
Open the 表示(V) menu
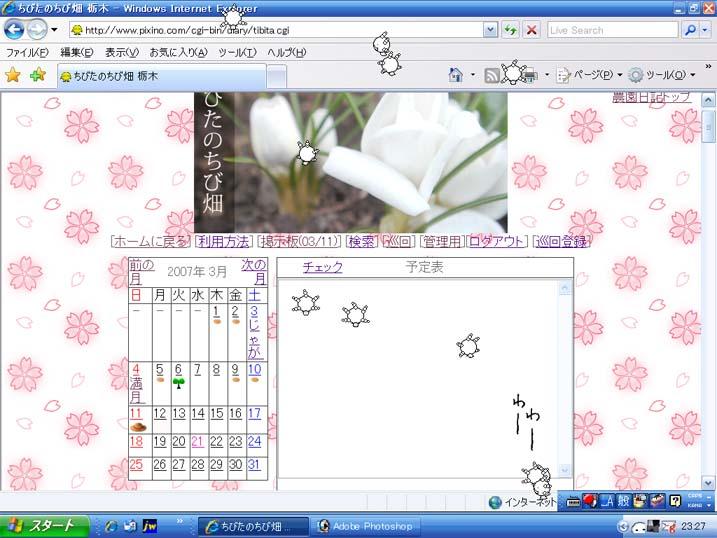point(122,53)
